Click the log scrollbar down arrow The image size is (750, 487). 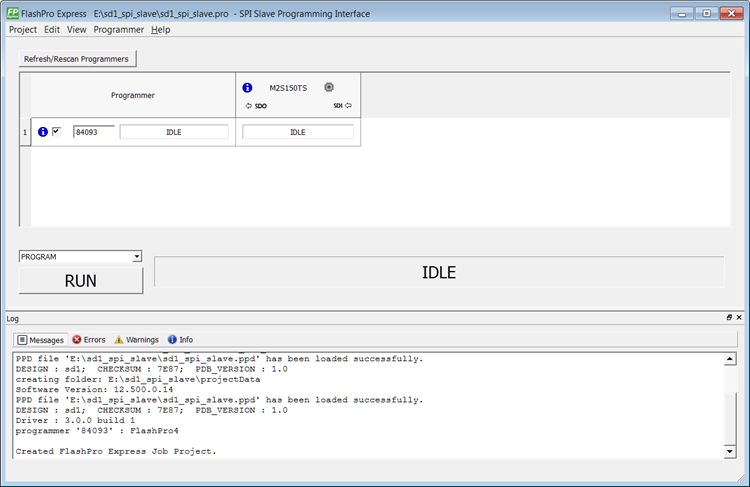(x=729, y=452)
